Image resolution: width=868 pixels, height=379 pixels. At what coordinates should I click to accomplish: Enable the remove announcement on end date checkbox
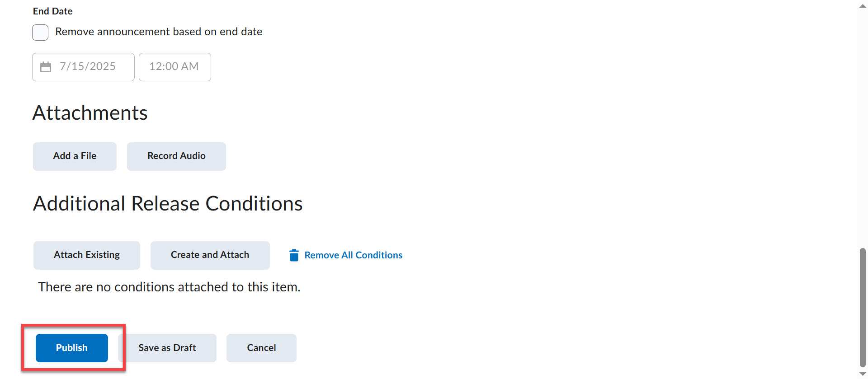[x=40, y=33]
